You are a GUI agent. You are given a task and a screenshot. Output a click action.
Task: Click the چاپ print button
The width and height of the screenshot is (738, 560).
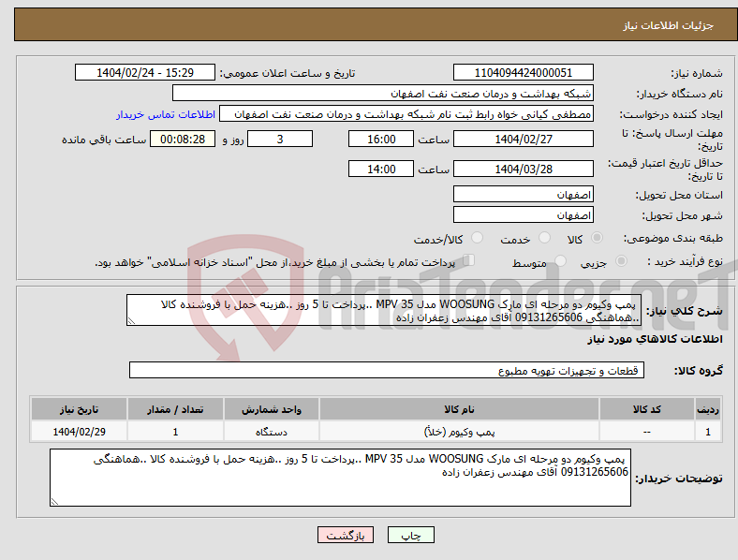[411, 535]
